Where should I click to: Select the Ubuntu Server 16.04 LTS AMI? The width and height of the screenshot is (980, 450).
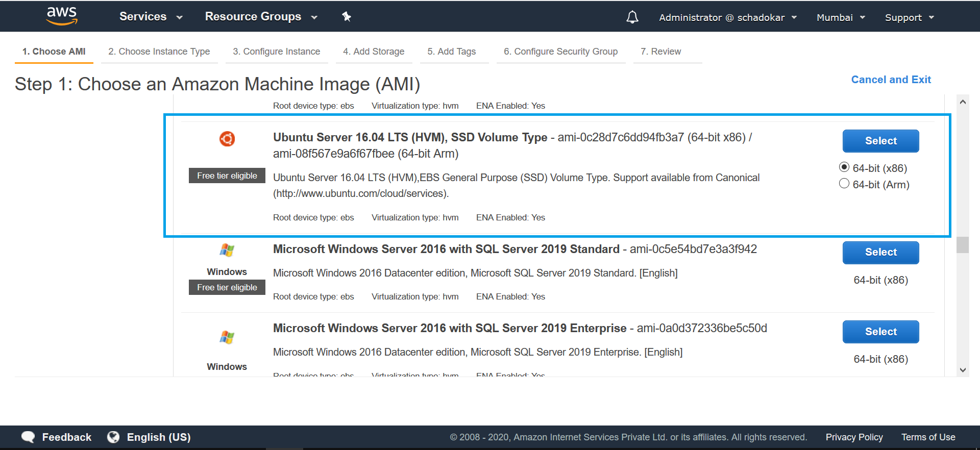[881, 141]
